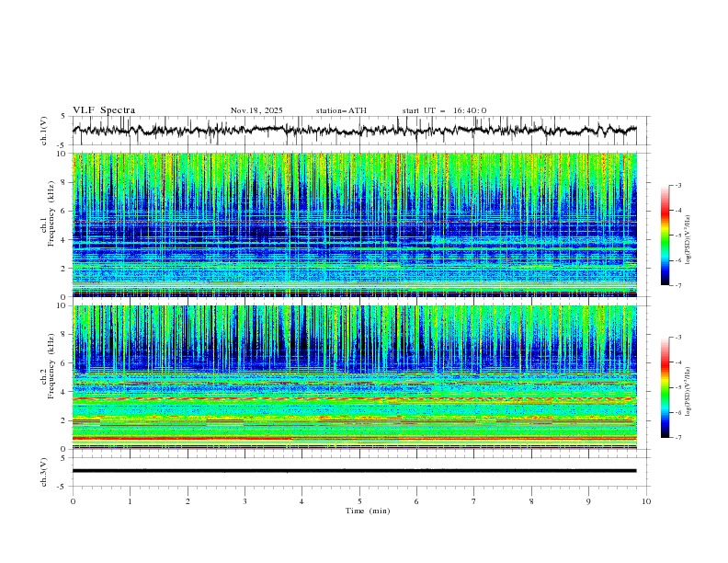Click time axis tick label "9"

coord(588,501)
